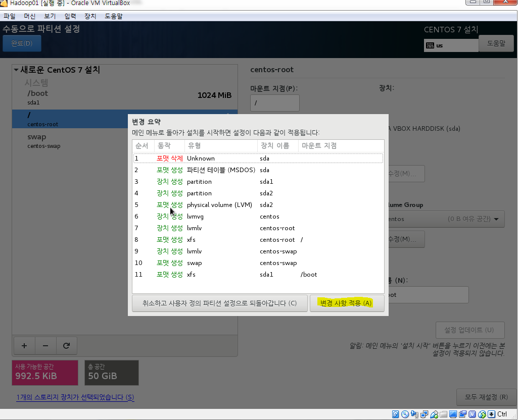Click the 완료(D) button

coord(22,43)
